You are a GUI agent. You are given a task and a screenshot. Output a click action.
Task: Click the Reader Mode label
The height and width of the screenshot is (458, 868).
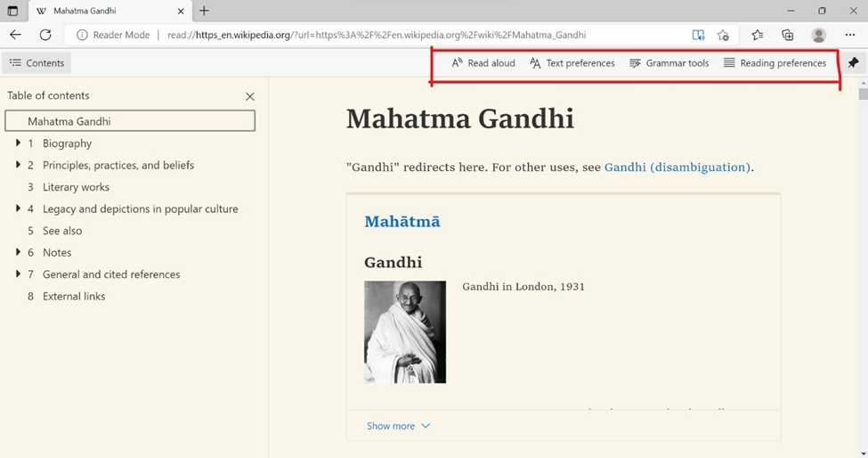tap(121, 35)
